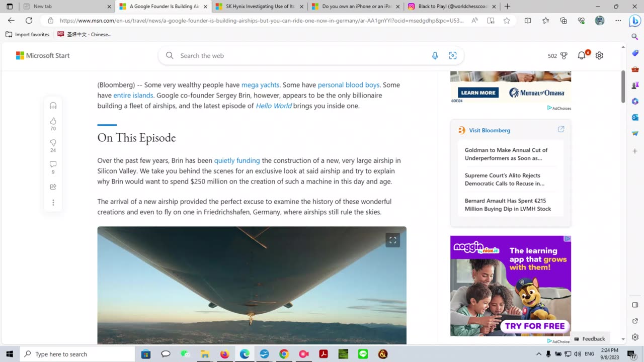Open the Edge sidebar Search tool

(x=635, y=37)
